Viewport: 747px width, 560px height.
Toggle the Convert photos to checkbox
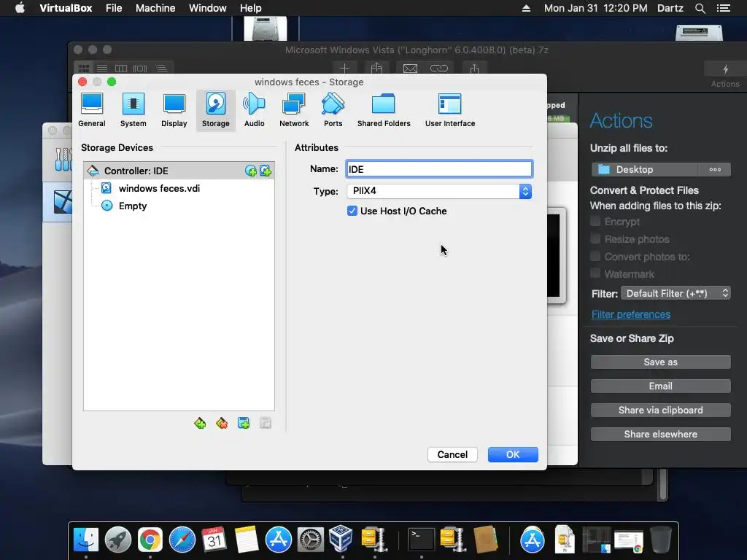595,256
